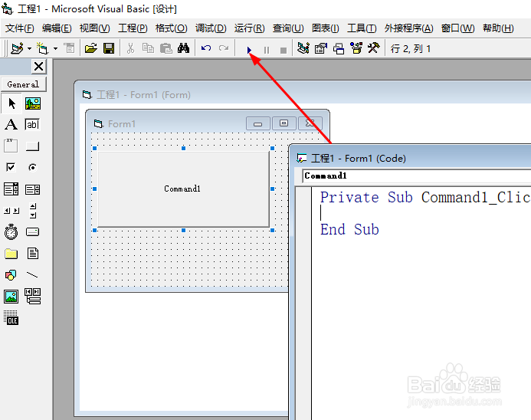
Task: Close the toolbox panel with X
Action: 39,67
